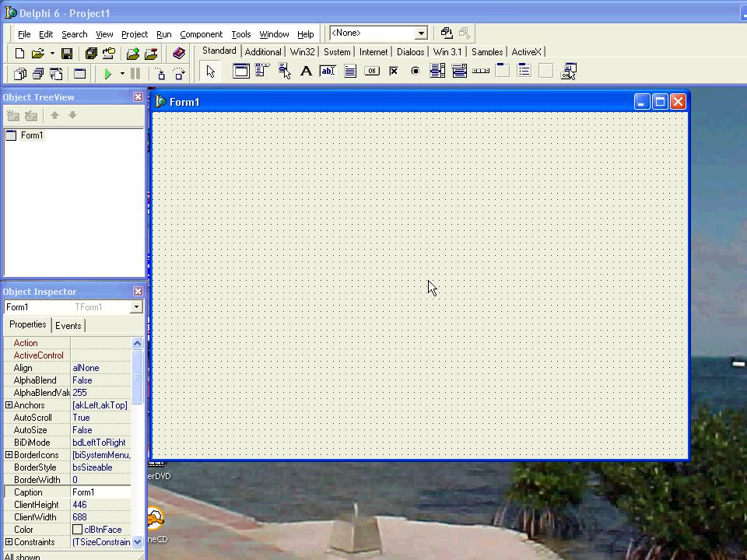Click the View Form icon
The height and width of the screenshot is (560, 747).
tap(38, 74)
